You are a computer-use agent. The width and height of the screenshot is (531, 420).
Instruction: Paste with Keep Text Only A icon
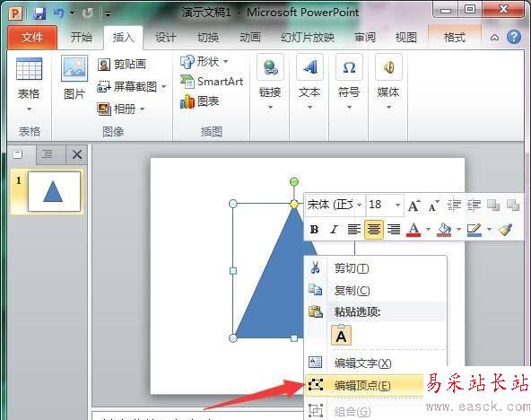(x=341, y=336)
